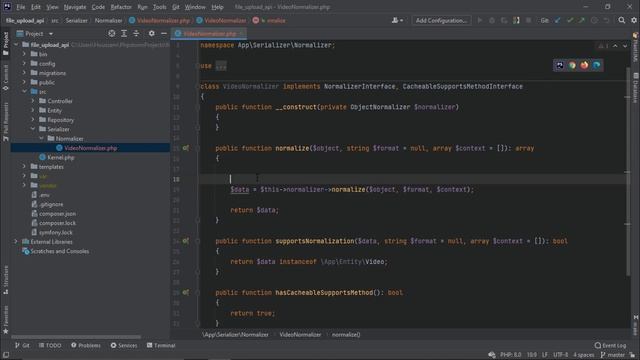Click implements gutter icon beside hasCacheableSupportsMethod

click(186, 293)
